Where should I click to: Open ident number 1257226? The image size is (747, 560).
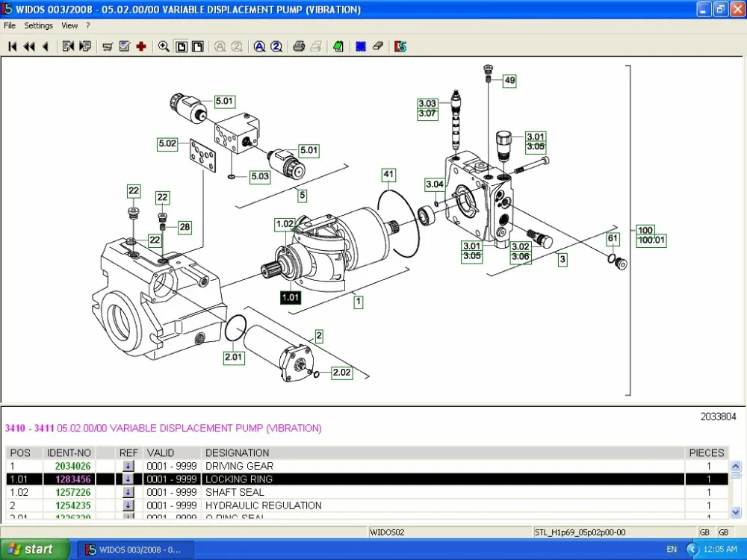tap(73, 492)
